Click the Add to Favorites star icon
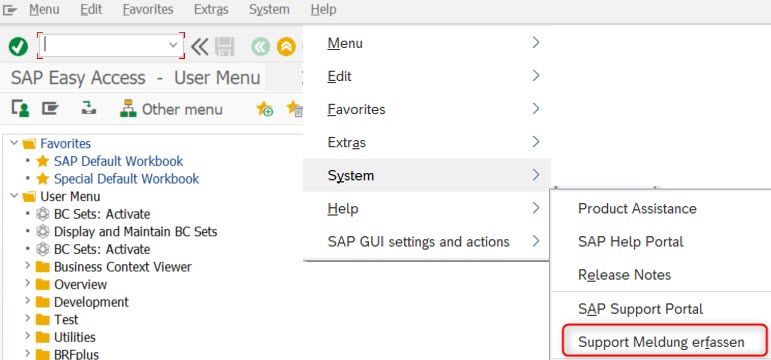The height and width of the screenshot is (360, 771). tap(265, 109)
